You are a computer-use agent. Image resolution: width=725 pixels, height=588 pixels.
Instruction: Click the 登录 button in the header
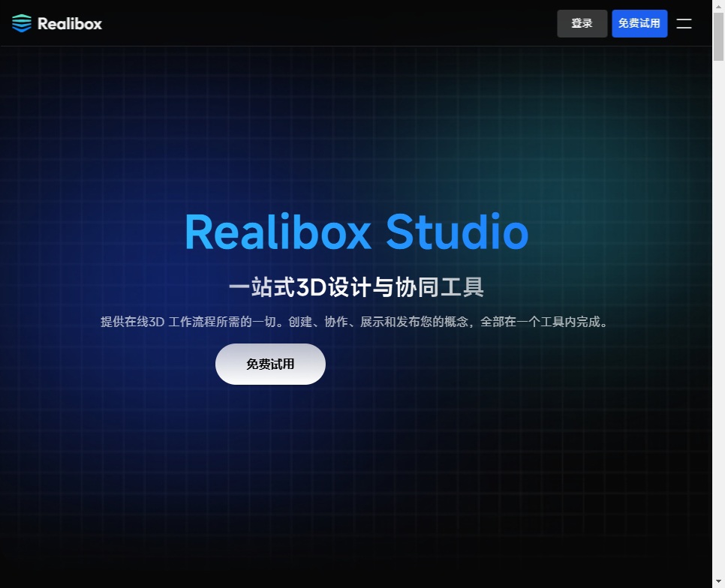582,23
